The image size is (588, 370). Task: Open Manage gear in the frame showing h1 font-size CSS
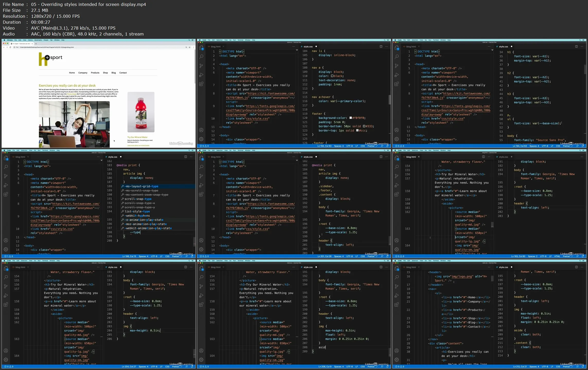pyautogui.click(x=397, y=139)
